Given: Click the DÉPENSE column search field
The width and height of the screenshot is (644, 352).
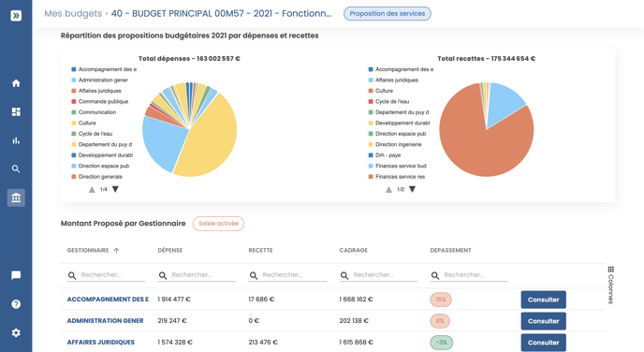Looking at the screenshot, I should (x=197, y=275).
